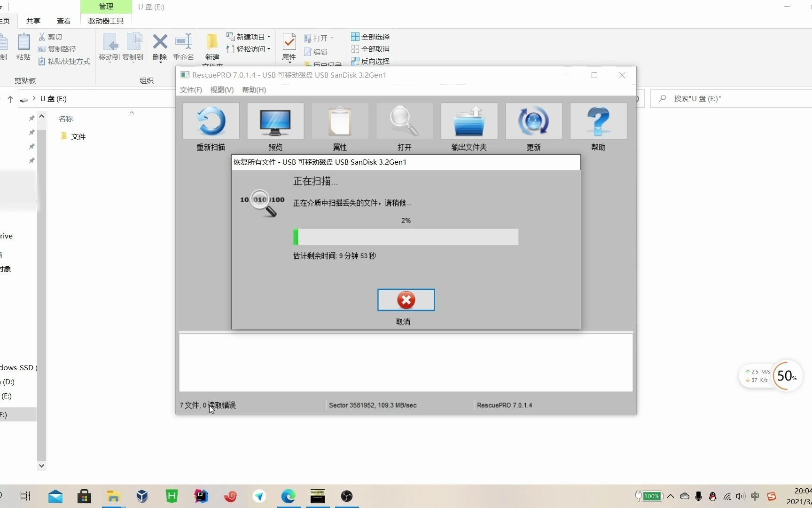Open Microsoft Edge from the taskbar
This screenshot has width=812, height=508.
[289, 496]
